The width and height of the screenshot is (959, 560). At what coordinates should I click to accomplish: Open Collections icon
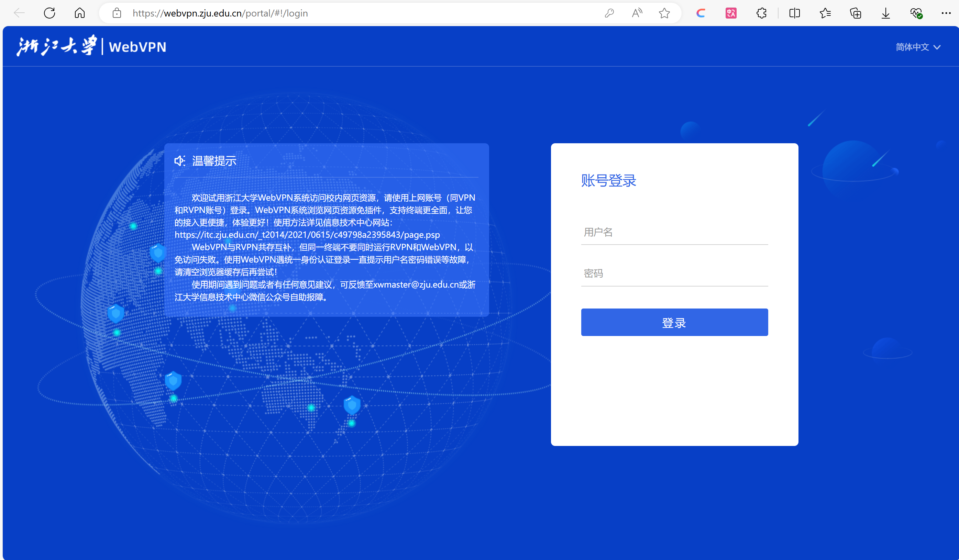pos(856,13)
